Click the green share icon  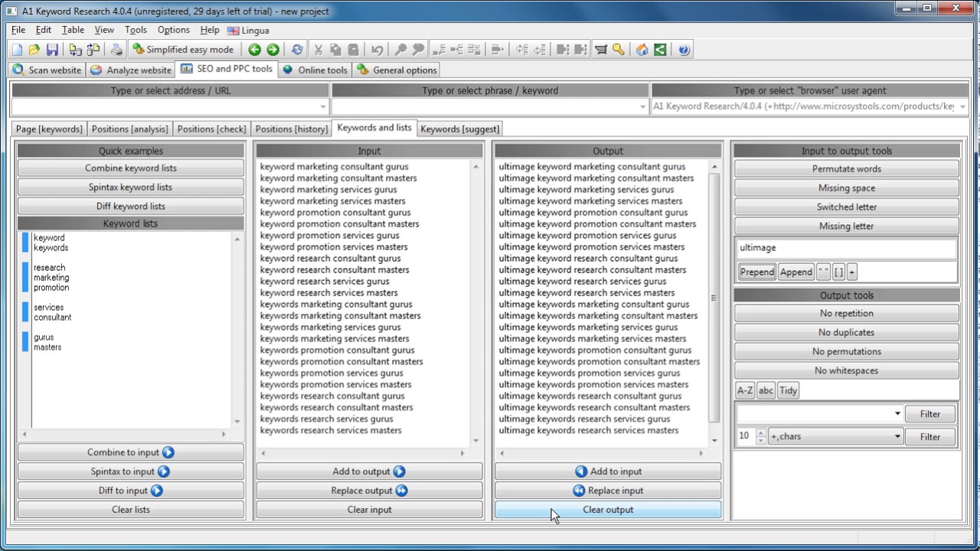660,50
